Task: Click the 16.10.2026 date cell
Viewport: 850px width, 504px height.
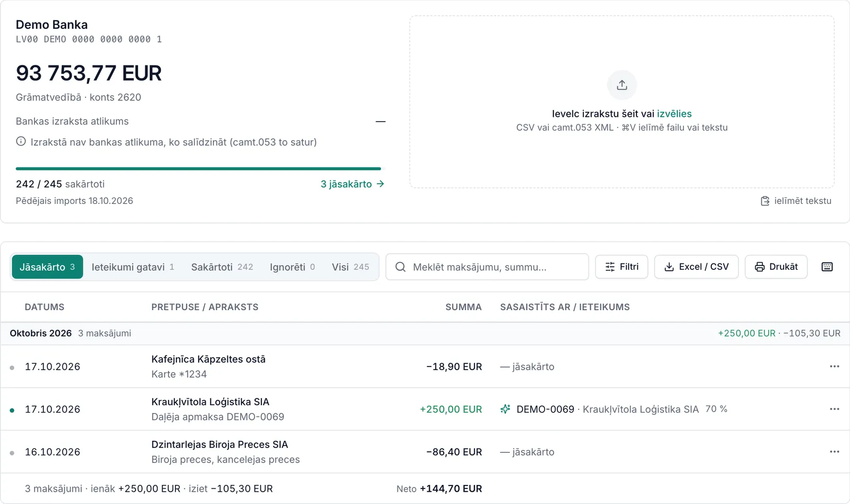Action: 53,452
